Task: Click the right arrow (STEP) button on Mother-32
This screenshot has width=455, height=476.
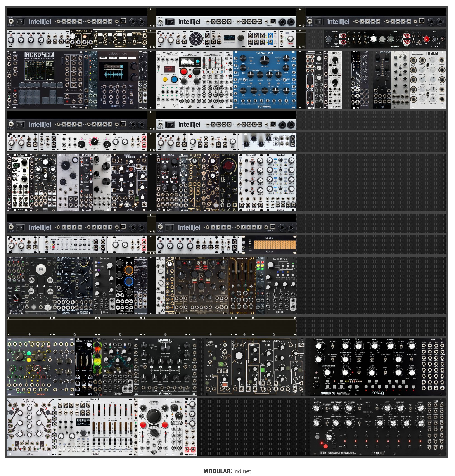Action: pos(357,386)
